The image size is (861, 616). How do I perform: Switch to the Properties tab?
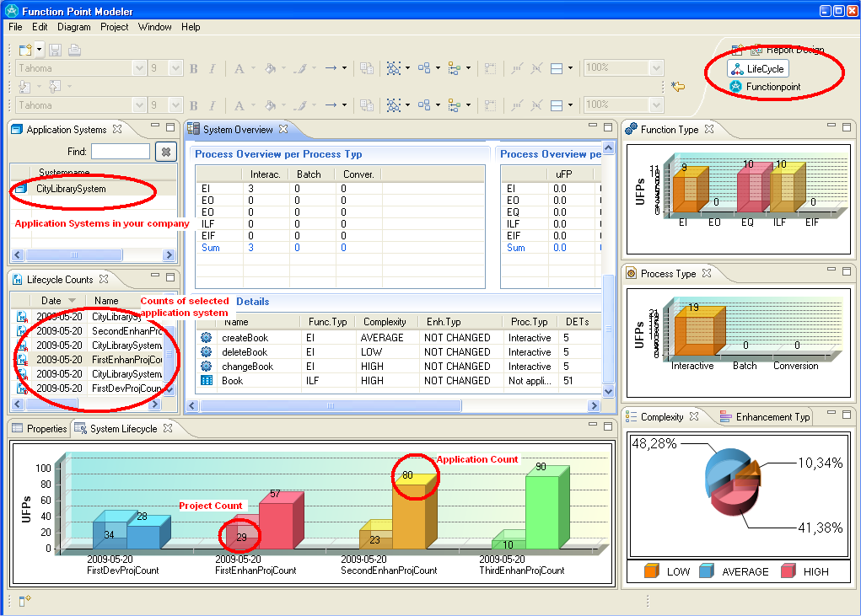[x=40, y=428]
